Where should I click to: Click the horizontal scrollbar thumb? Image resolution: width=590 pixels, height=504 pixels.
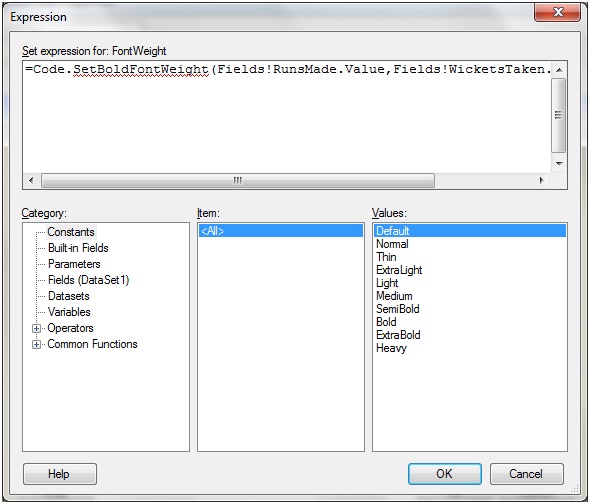(238, 180)
